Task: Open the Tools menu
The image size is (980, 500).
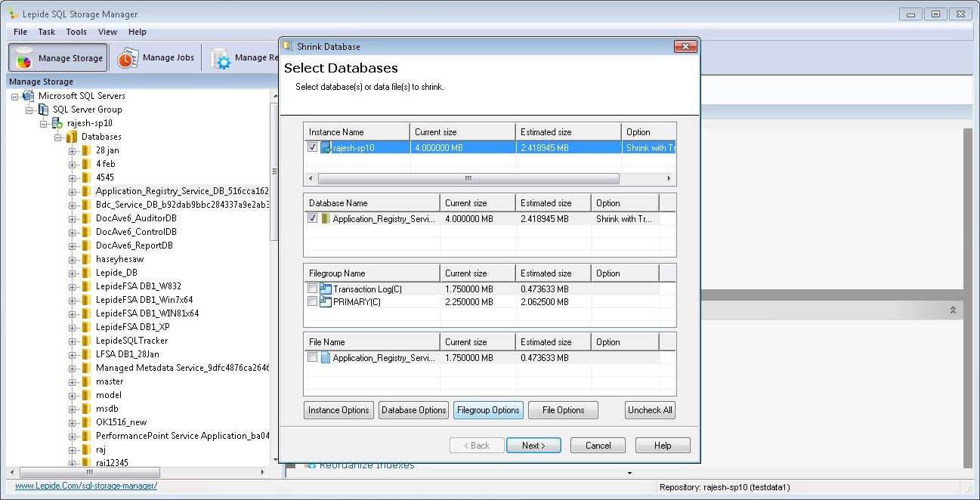Action: pos(76,32)
